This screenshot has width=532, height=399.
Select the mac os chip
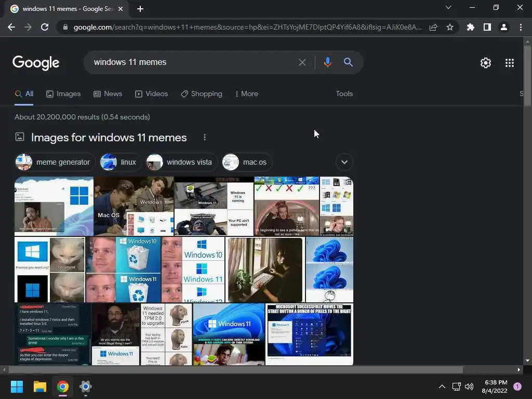247,162
